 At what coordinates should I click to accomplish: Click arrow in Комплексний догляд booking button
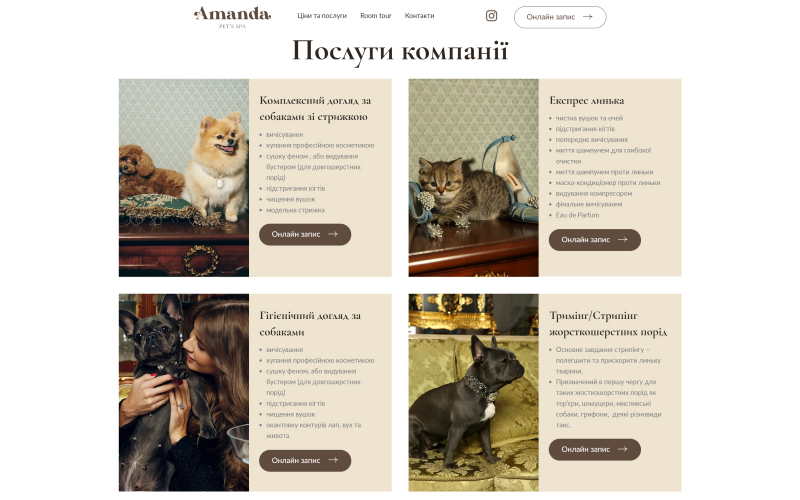(333, 234)
